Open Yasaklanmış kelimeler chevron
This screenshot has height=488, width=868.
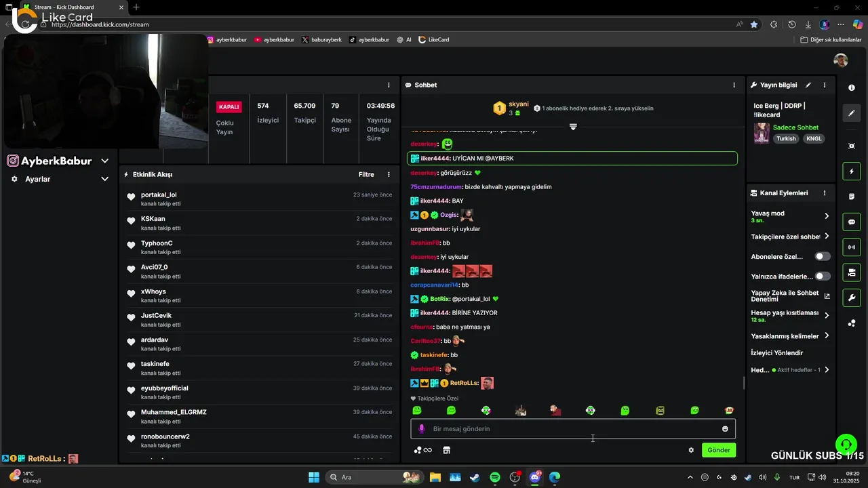(x=827, y=336)
